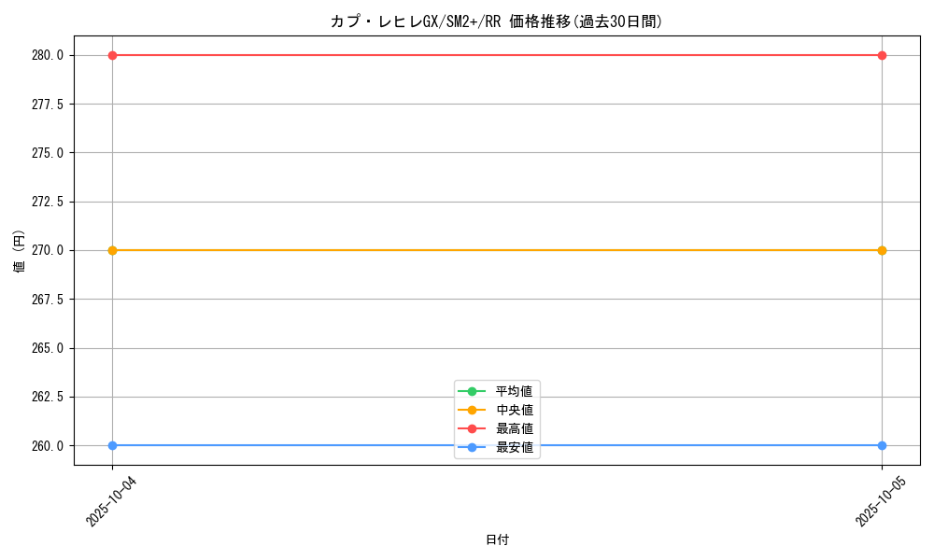Click the blue 最安値 point on 2025-10-05
934x560 pixels.
point(882,445)
